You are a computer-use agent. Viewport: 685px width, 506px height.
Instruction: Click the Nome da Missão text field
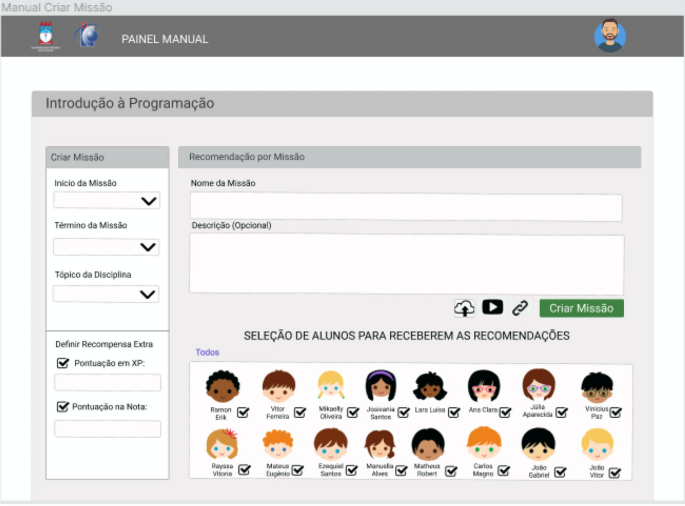[x=406, y=207]
